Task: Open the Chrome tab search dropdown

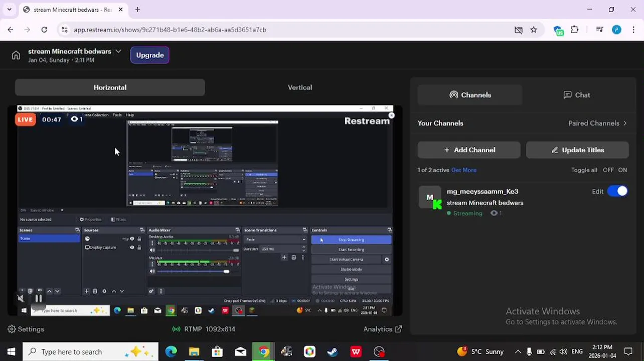Action: coord(9,10)
